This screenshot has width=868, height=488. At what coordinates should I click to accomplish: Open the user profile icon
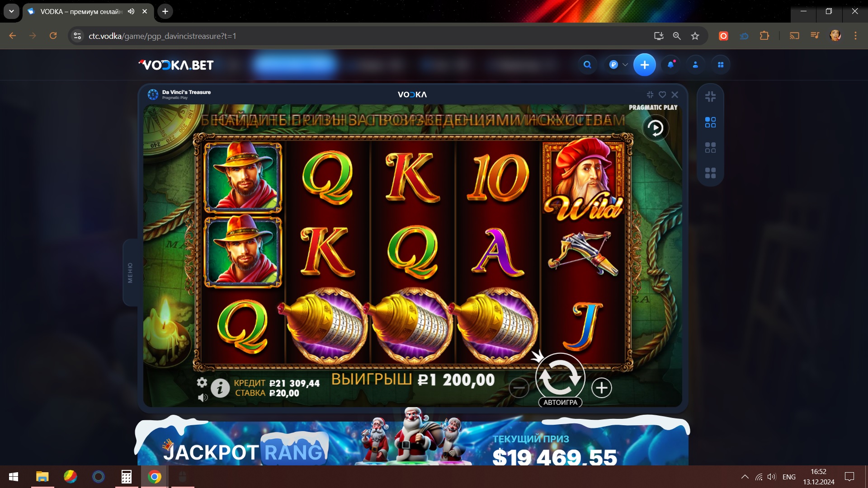point(696,65)
